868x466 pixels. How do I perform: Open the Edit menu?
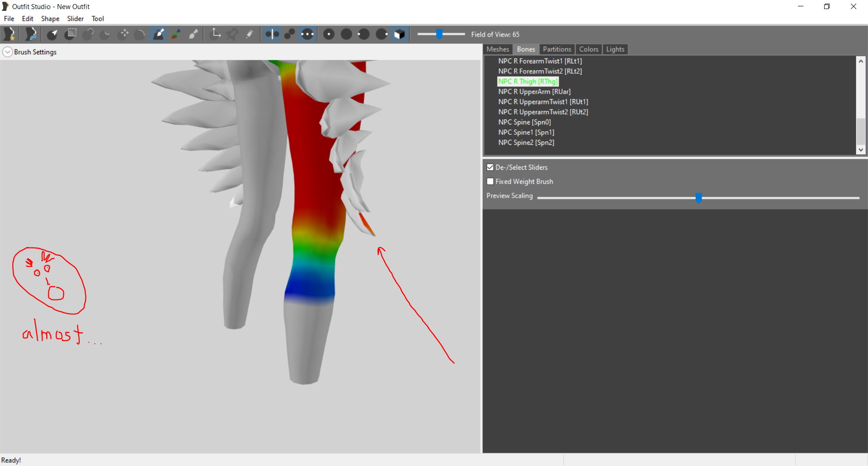pyautogui.click(x=28, y=19)
